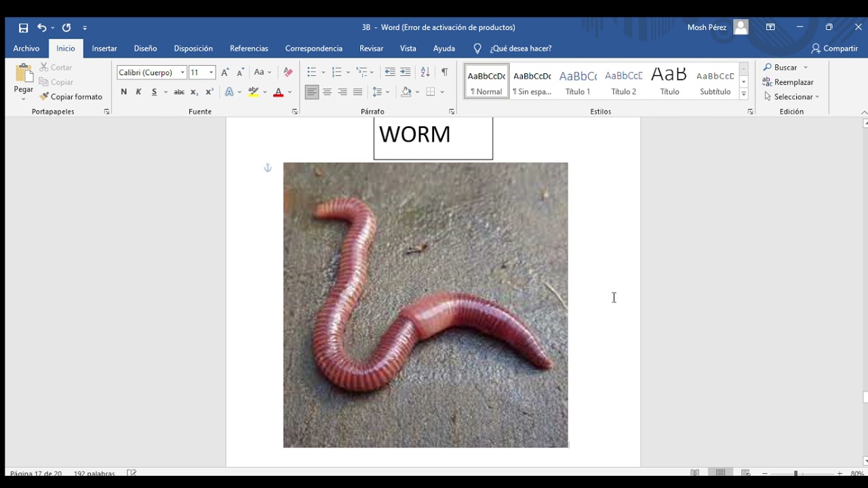Click the Copiar formato button
868x488 pixels.
click(x=71, y=97)
